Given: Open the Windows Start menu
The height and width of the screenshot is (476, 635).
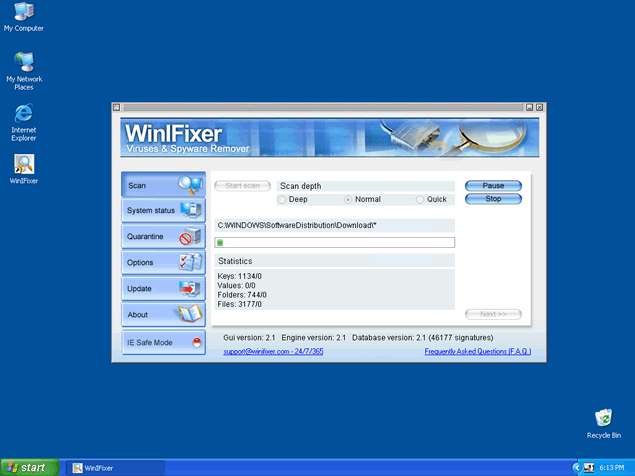Looking at the screenshot, I should [x=28, y=467].
